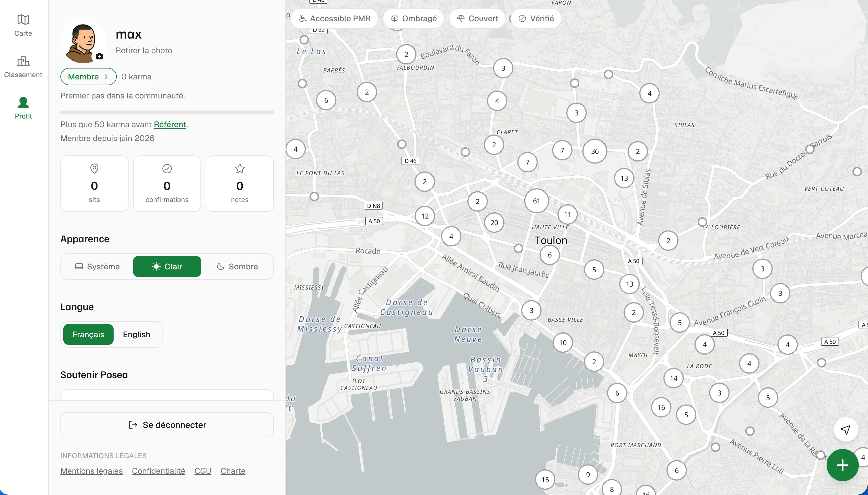Expand the Membre level badge

88,77
